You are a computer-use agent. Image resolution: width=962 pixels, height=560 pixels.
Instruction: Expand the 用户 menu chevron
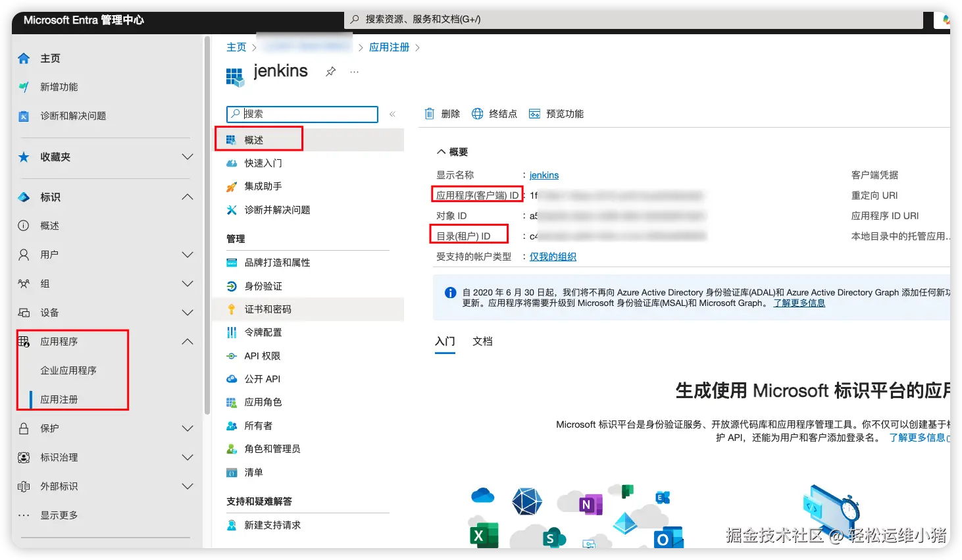[188, 255]
